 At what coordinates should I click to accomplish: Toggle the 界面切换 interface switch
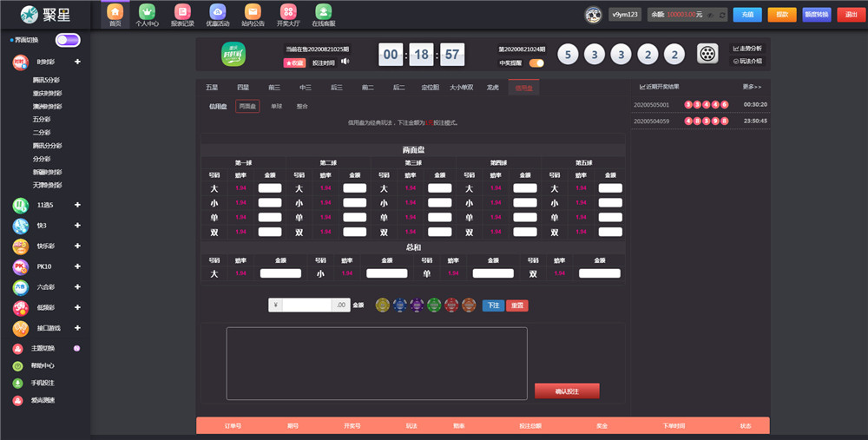click(68, 40)
